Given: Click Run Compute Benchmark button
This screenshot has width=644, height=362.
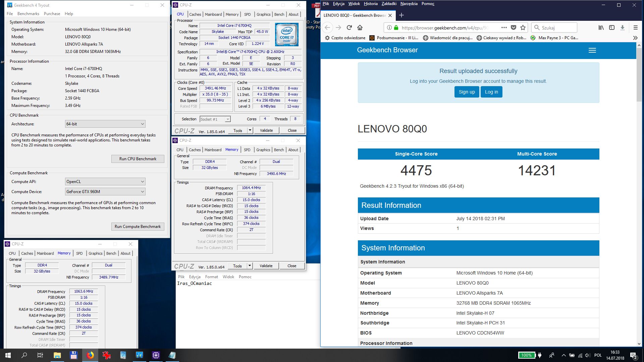Looking at the screenshot, I should tap(138, 227).
